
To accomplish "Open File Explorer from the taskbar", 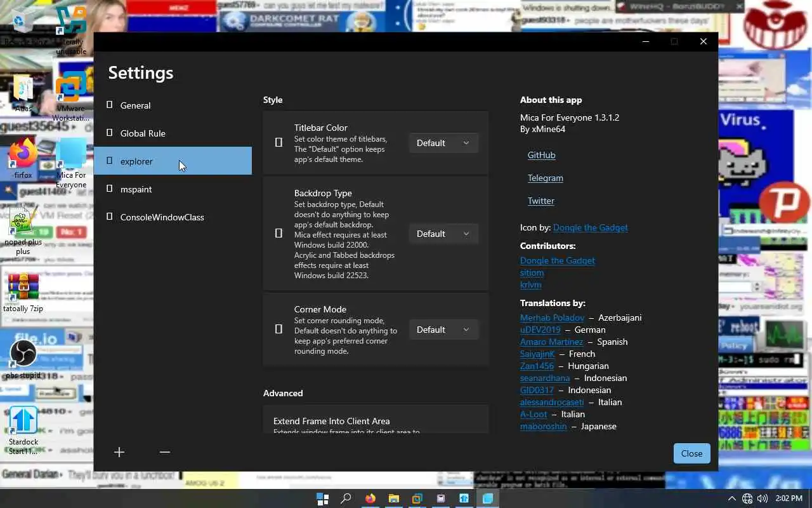I will click(x=393, y=498).
